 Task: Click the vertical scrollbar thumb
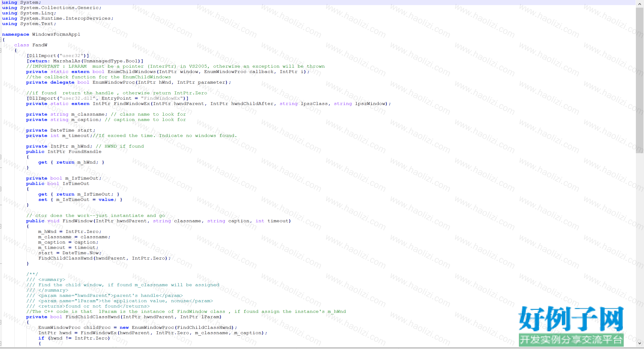640,80
